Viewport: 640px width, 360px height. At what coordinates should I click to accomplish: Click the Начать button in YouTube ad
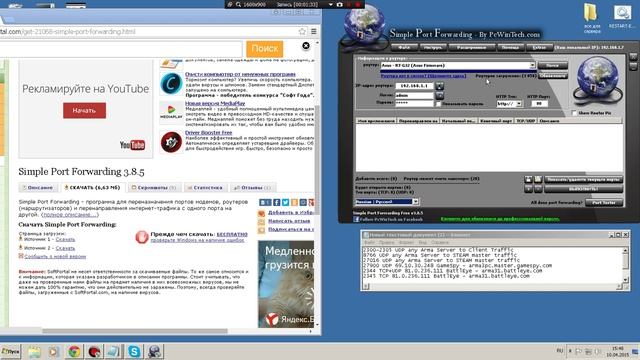click(x=84, y=111)
